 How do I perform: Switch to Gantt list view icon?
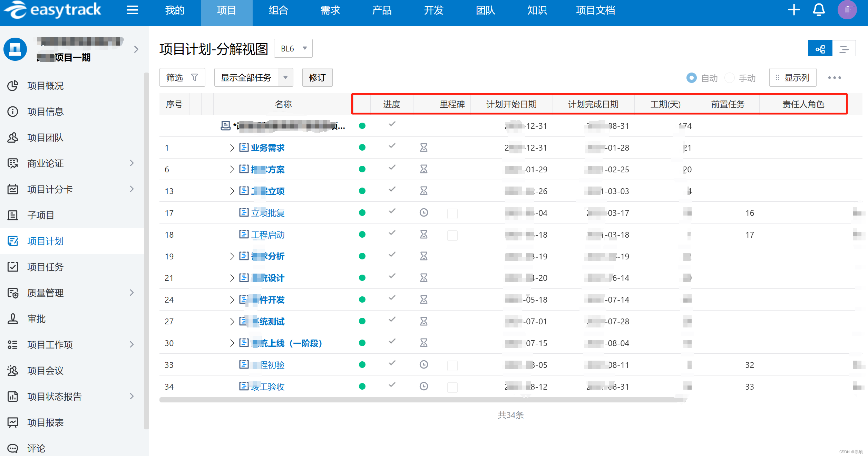[x=844, y=49]
